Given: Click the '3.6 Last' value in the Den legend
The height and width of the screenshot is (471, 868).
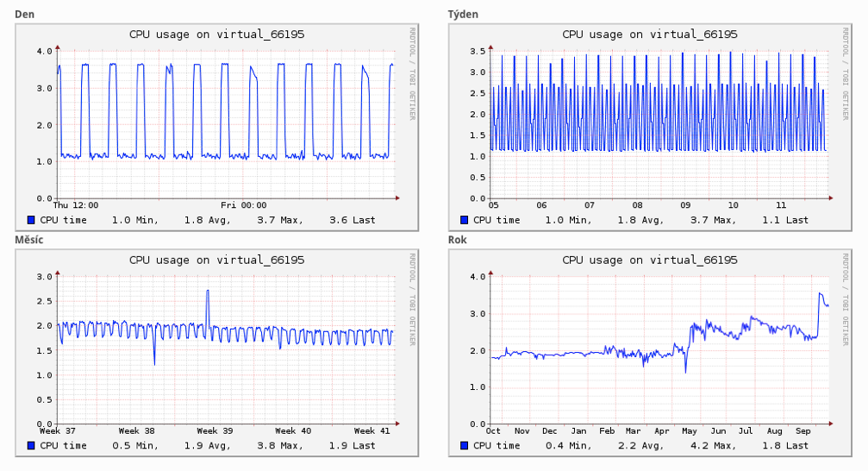Looking at the screenshot, I should 353,220.
